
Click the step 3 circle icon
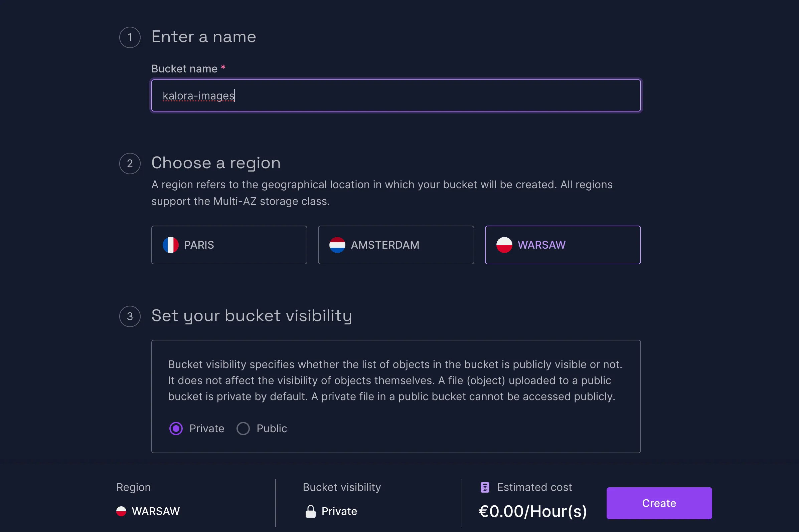click(x=130, y=316)
